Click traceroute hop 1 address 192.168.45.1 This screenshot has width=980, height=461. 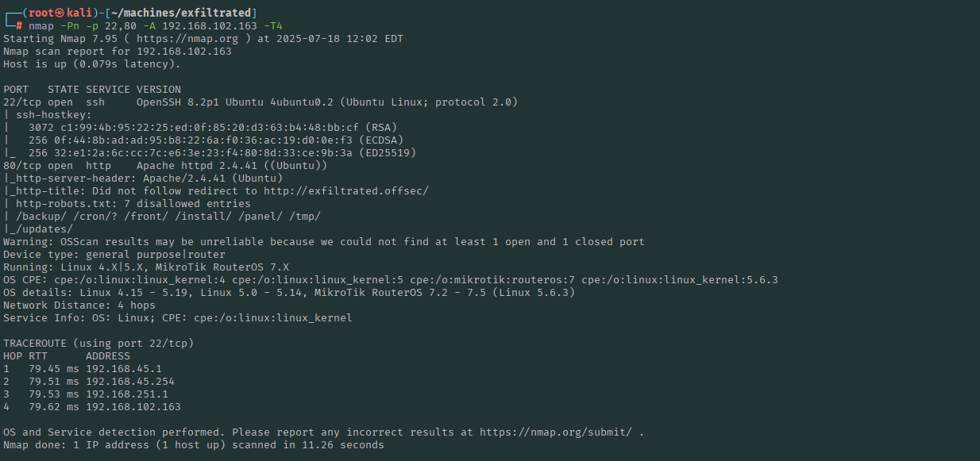coord(124,369)
